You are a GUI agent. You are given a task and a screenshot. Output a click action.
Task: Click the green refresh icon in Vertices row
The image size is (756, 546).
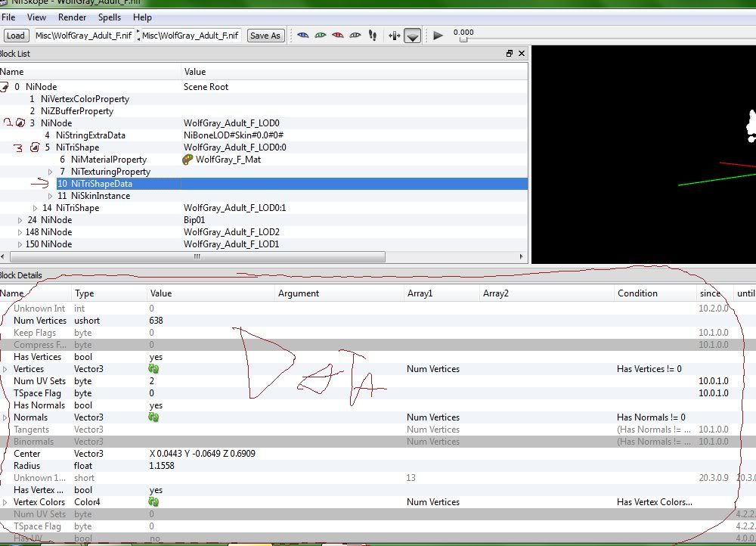point(154,369)
